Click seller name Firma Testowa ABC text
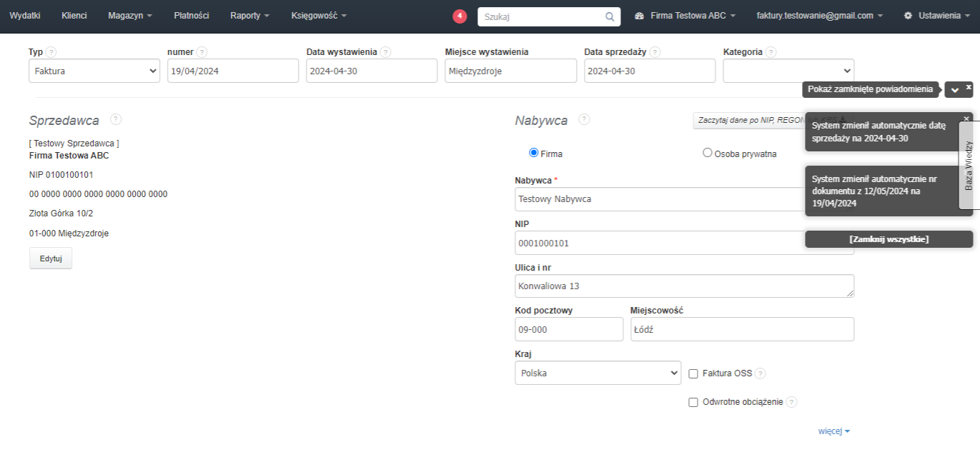This screenshot has height=452, width=980. 69,156
